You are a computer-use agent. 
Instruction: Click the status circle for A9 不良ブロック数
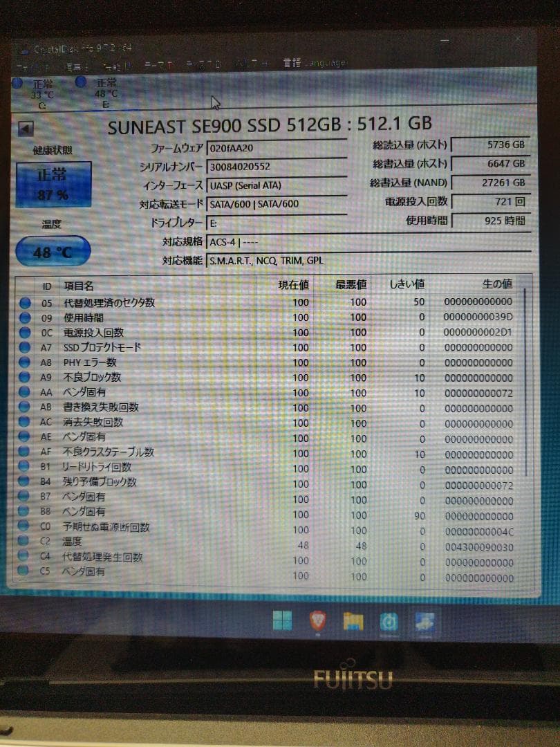25,377
